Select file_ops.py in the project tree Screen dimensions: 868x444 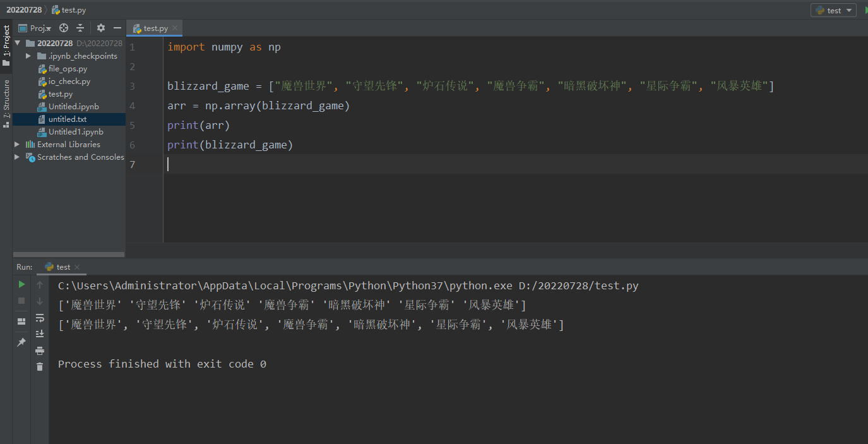68,69
